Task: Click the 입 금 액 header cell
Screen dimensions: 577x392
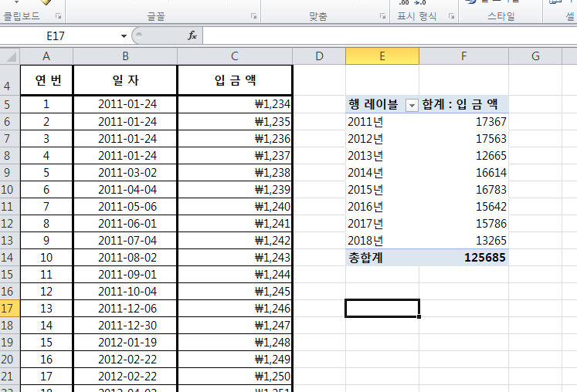Action: click(235, 80)
